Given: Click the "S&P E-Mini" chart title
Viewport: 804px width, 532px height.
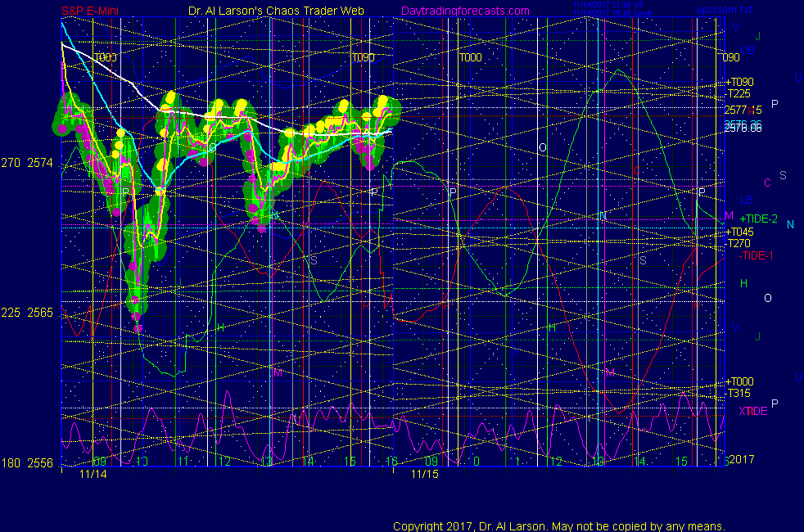Looking at the screenshot, I should tap(90, 11).
